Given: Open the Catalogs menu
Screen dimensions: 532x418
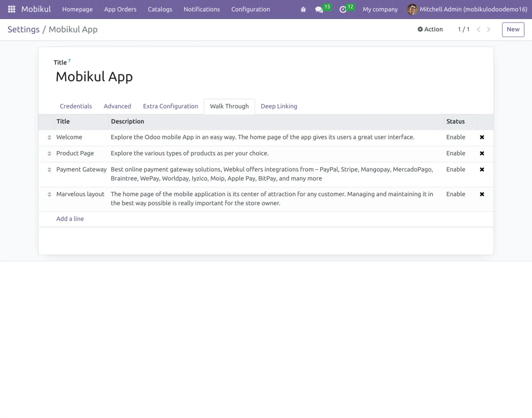Looking at the screenshot, I should click(x=160, y=9).
